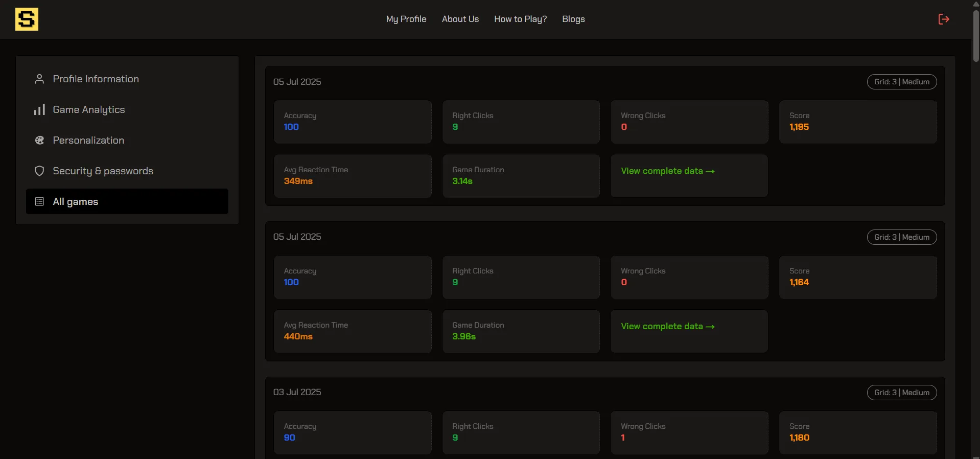The width and height of the screenshot is (980, 459).
Task: Click the Score 1,195 card
Action: [x=858, y=122]
